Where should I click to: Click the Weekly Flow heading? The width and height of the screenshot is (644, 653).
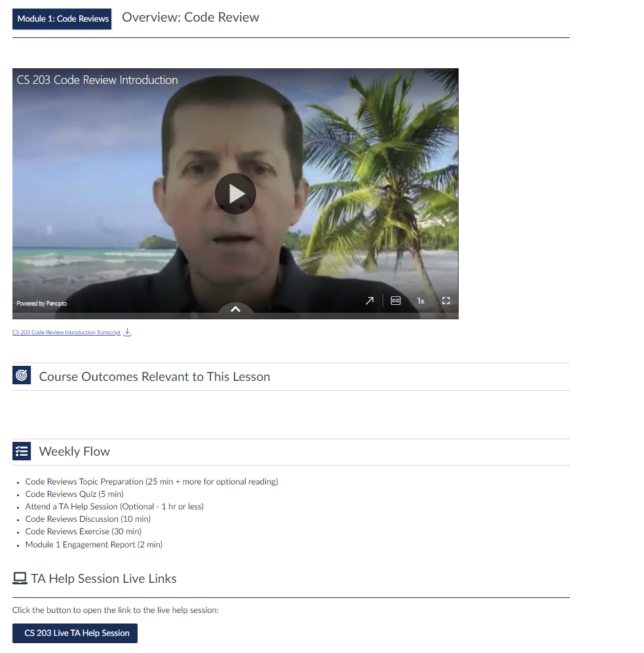tap(74, 452)
